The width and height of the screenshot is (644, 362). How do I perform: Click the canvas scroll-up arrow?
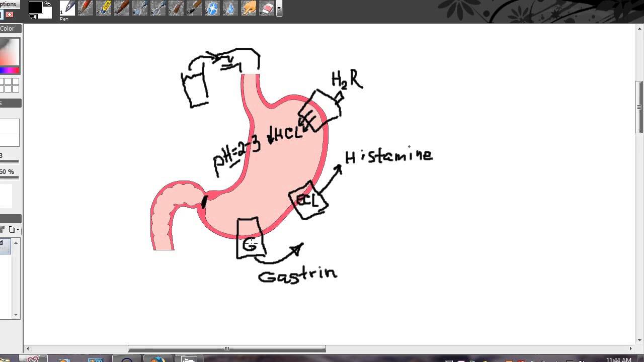639,28
